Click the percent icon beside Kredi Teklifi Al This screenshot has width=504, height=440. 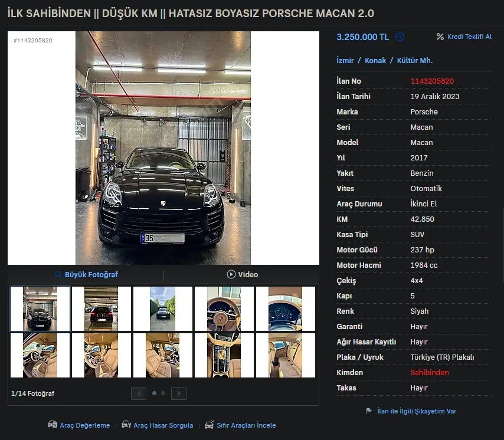tap(440, 37)
